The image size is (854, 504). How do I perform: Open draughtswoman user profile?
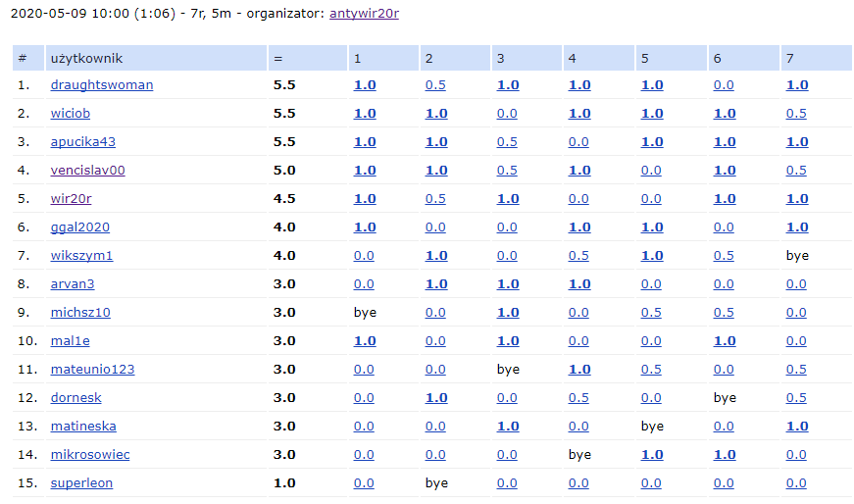[102, 85]
